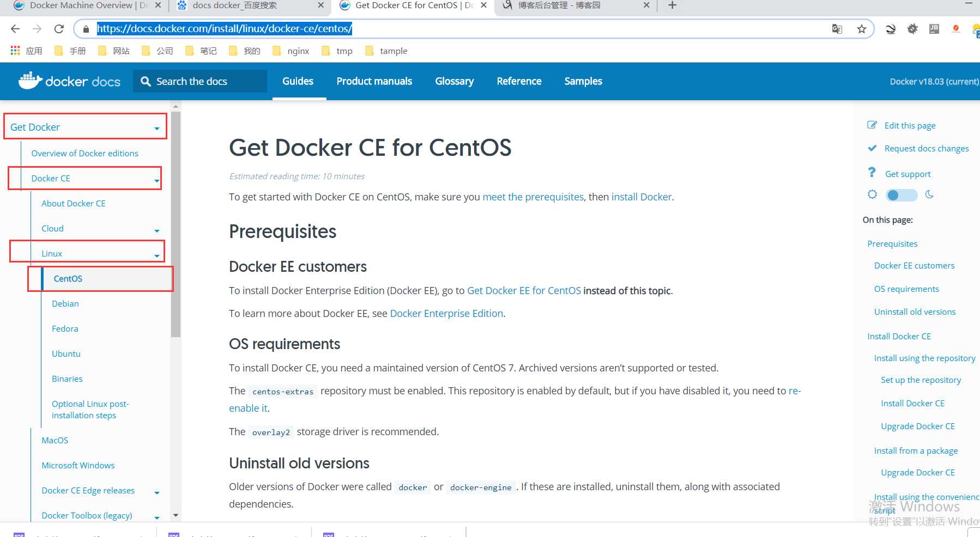Jump to Install from a package section
Screen dimensions: 980x537
coord(916,450)
